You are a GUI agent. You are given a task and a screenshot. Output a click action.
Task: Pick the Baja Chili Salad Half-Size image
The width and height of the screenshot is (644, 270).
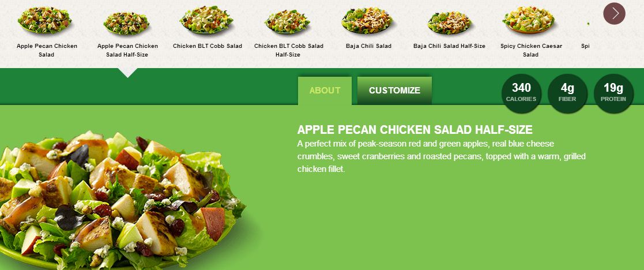click(x=449, y=23)
